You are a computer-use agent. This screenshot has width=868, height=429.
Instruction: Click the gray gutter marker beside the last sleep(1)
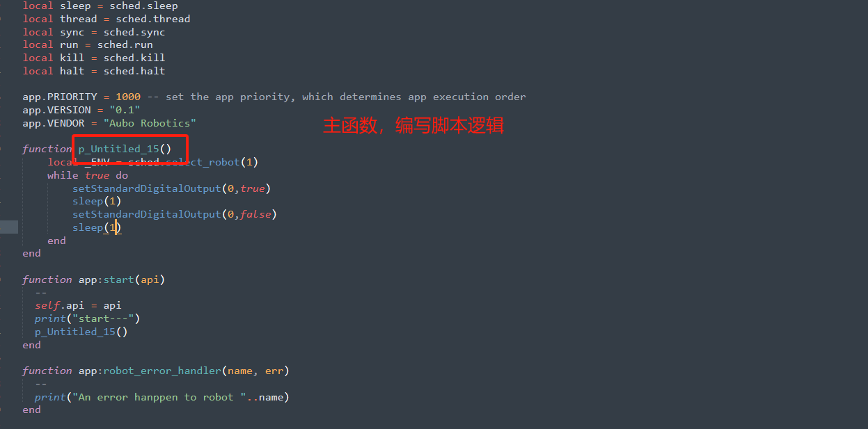(x=9, y=227)
